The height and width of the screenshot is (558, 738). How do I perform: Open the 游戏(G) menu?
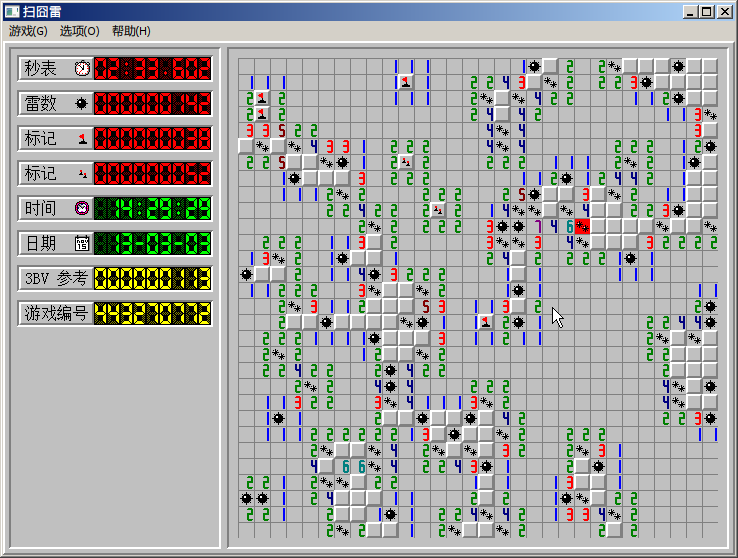[x=28, y=31]
